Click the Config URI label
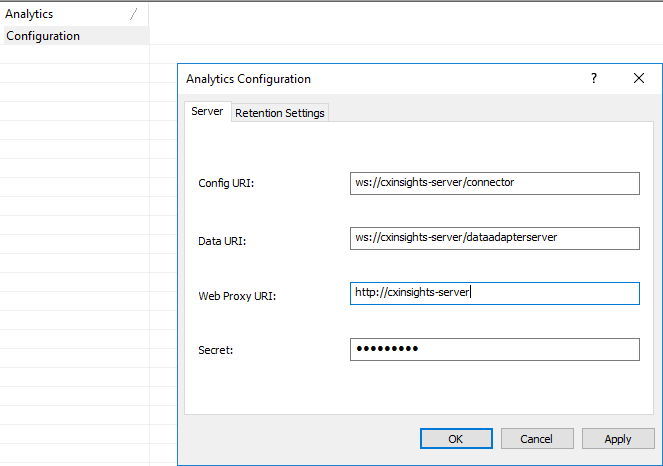 point(227,184)
